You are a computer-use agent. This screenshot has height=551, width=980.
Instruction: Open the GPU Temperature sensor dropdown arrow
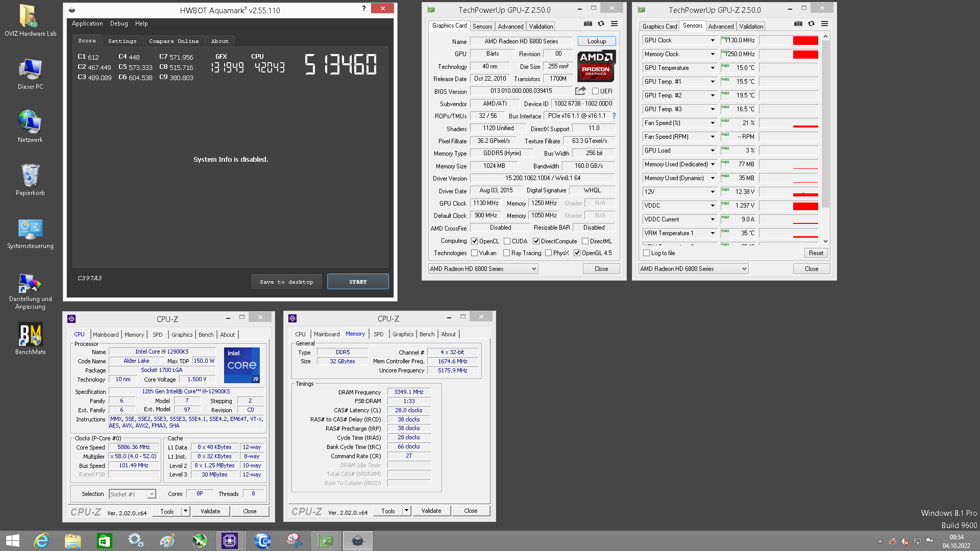tap(713, 68)
